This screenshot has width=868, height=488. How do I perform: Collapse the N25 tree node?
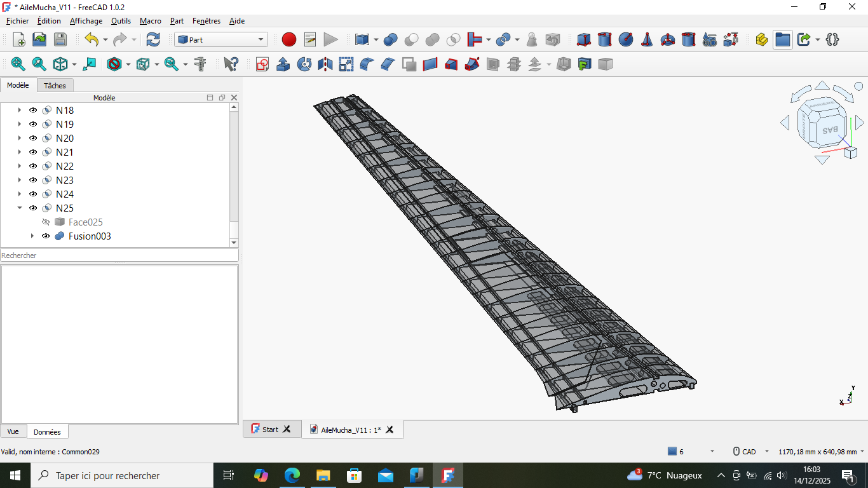(x=20, y=208)
